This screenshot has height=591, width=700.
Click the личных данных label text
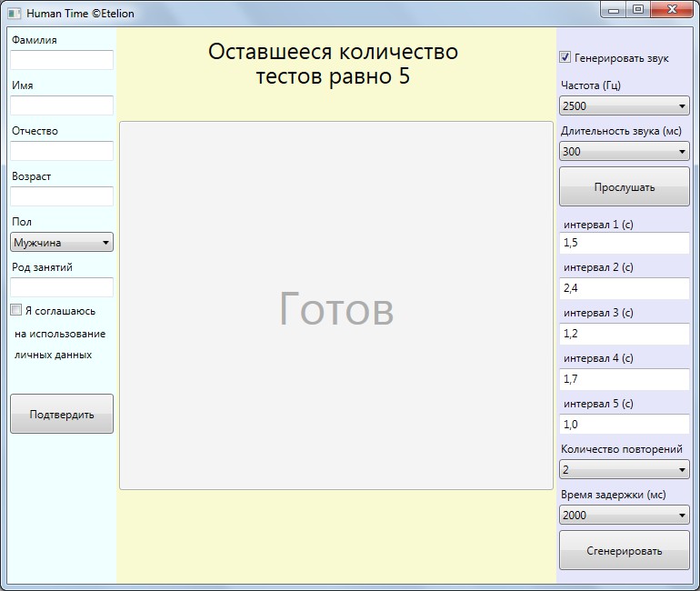tap(53, 355)
